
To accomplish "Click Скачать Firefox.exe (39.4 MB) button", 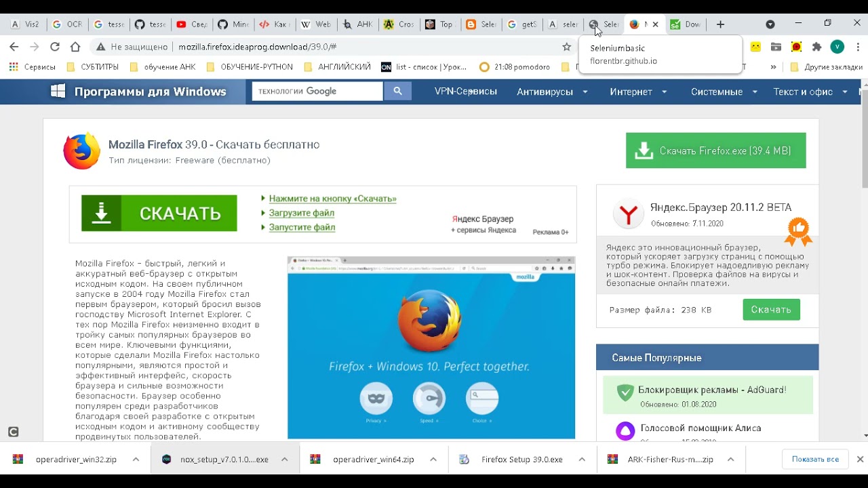I will point(715,150).
